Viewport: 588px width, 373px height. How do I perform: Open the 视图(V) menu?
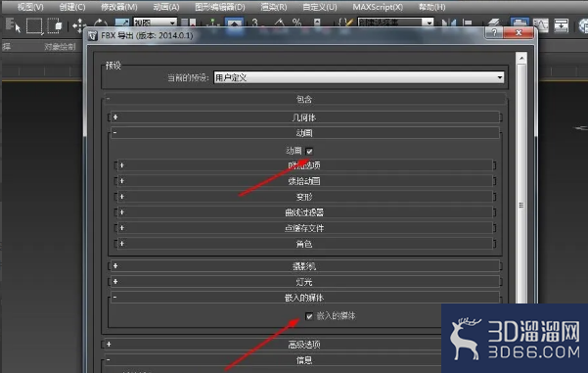click(x=30, y=7)
